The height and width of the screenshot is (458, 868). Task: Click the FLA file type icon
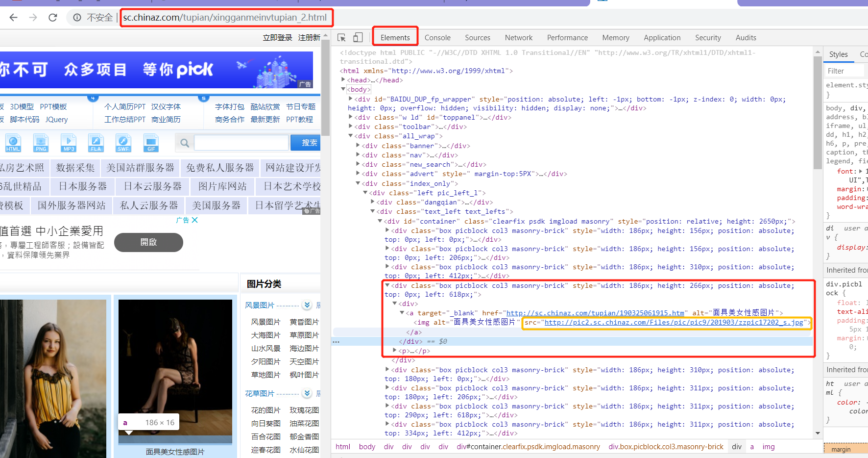(x=96, y=143)
